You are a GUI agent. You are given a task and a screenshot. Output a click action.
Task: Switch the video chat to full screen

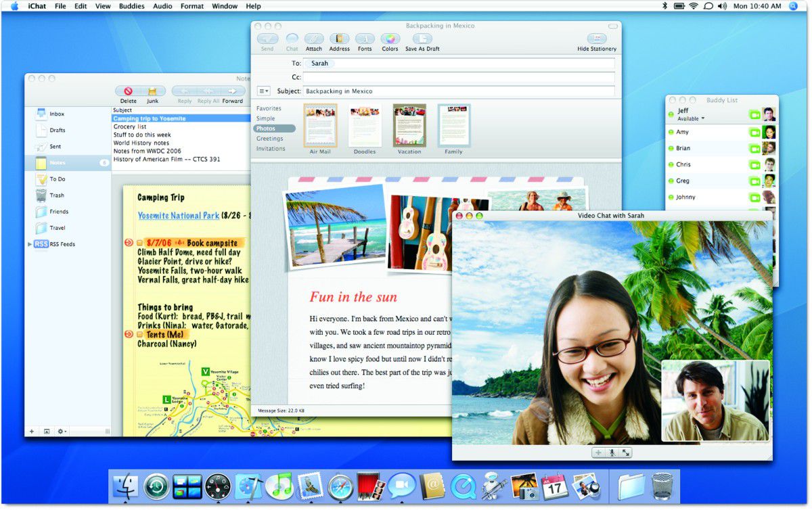[x=626, y=453]
